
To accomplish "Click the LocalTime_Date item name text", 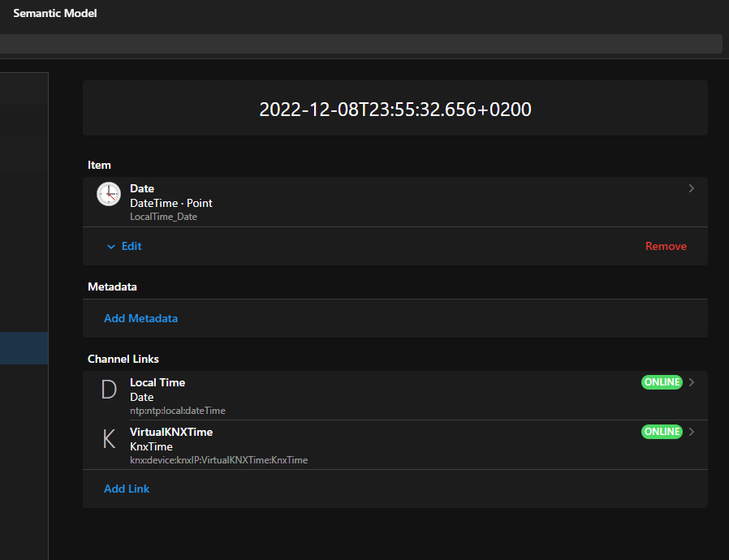I will click(163, 217).
